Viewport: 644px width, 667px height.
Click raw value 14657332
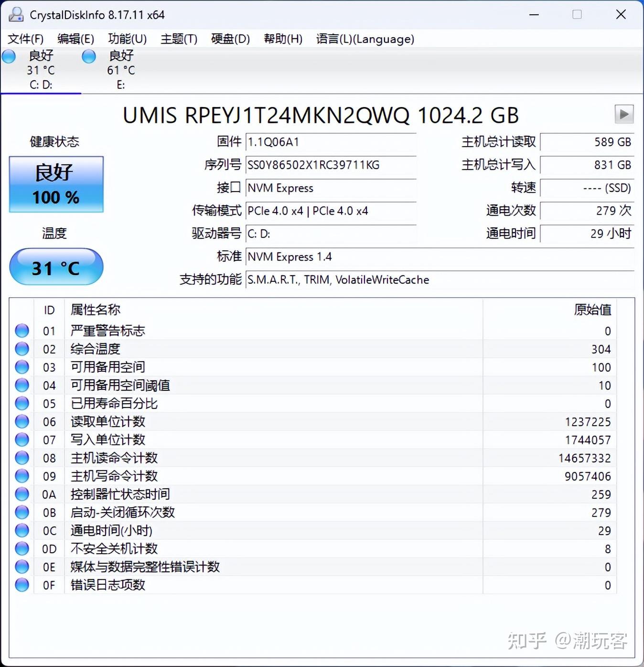[x=584, y=458]
